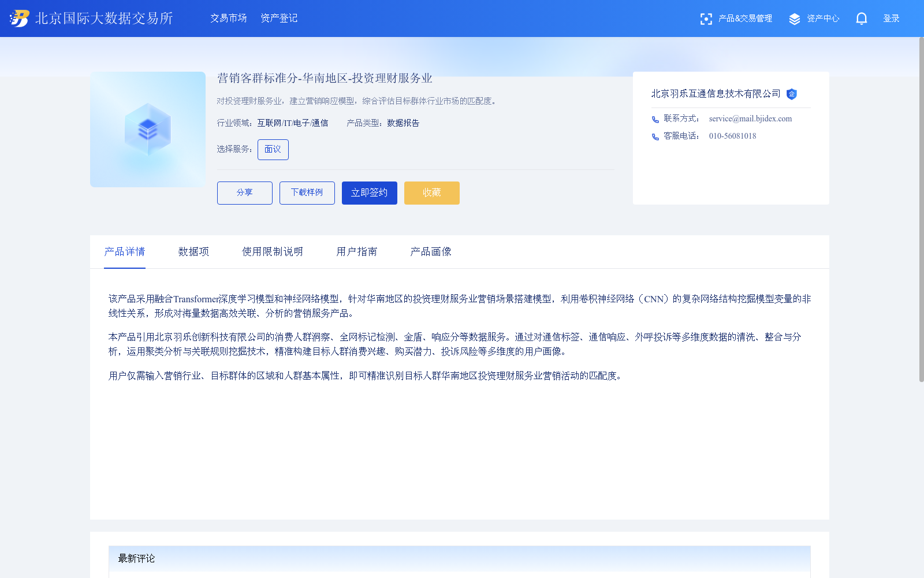924x578 pixels.
Task: Click the 立即签约 button
Action: coord(370,193)
